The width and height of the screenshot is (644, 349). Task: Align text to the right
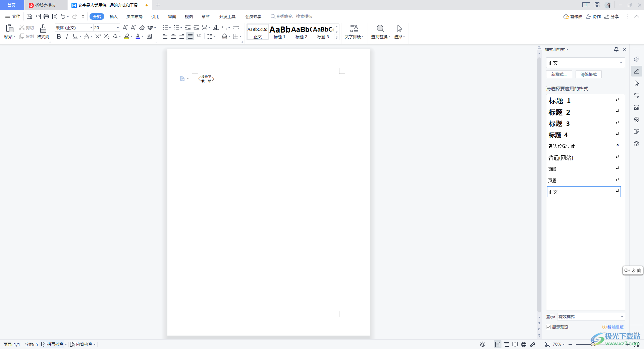pos(182,36)
